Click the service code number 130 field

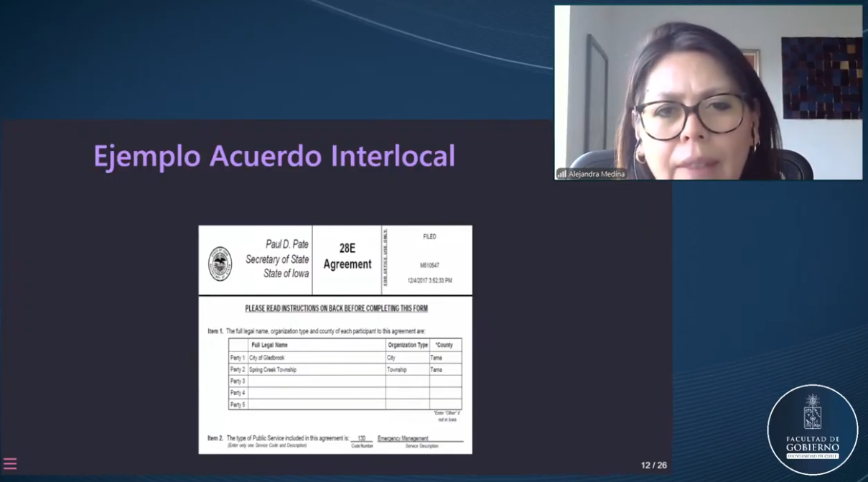pos(362,438)
